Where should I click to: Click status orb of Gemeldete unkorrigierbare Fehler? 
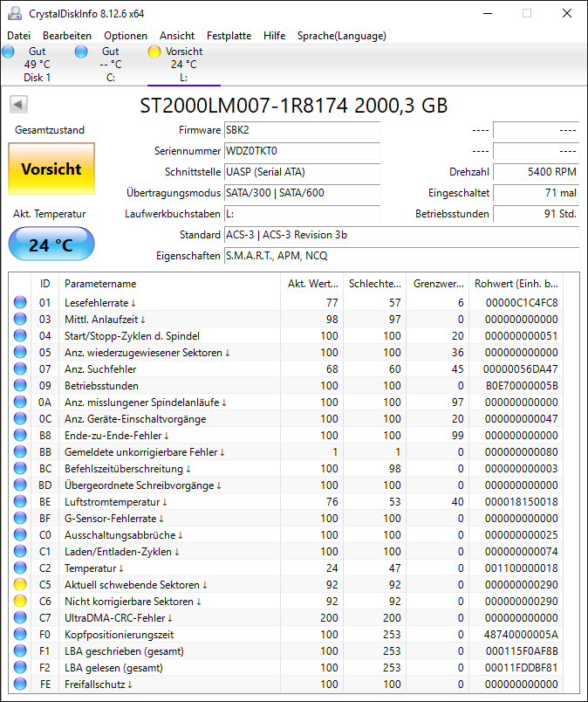click(x=20, y=451)
